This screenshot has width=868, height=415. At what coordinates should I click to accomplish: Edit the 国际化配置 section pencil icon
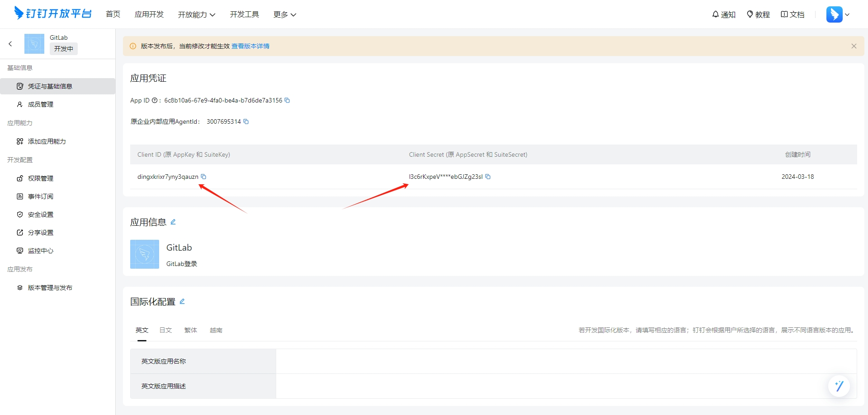(x=182, y=301)
